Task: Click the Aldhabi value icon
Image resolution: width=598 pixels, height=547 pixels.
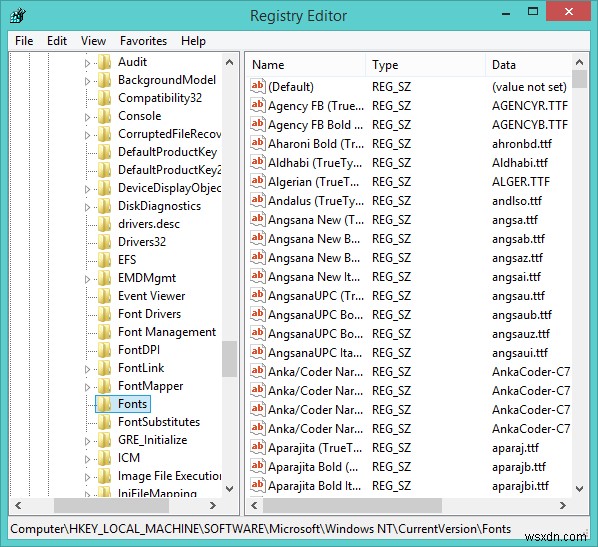Action: click(257, 162)
